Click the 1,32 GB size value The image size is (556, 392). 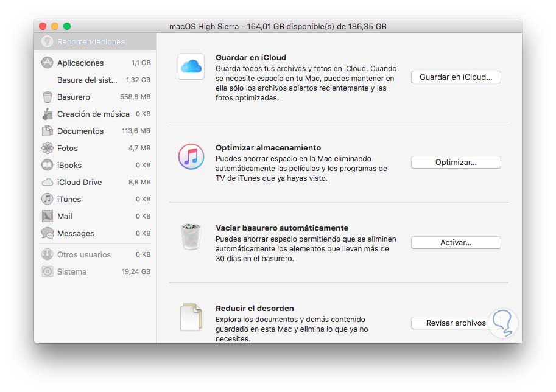(x=138, y=80)
